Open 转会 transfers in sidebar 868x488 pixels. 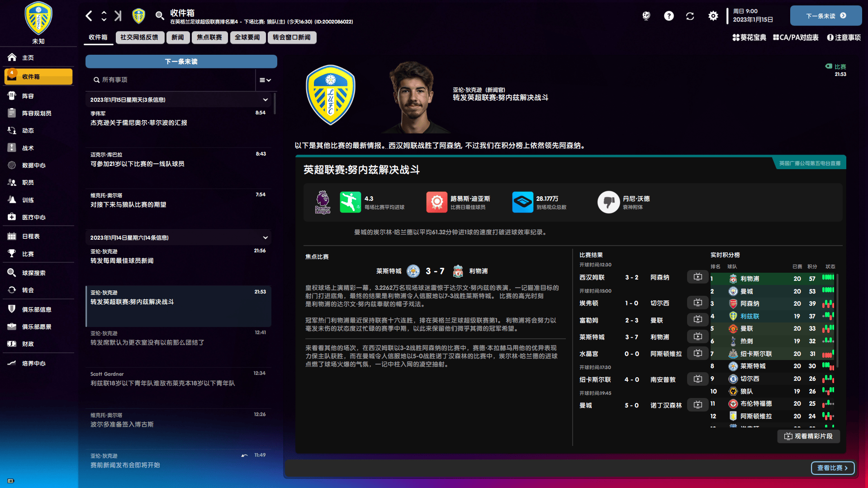(x=38, y=290)
